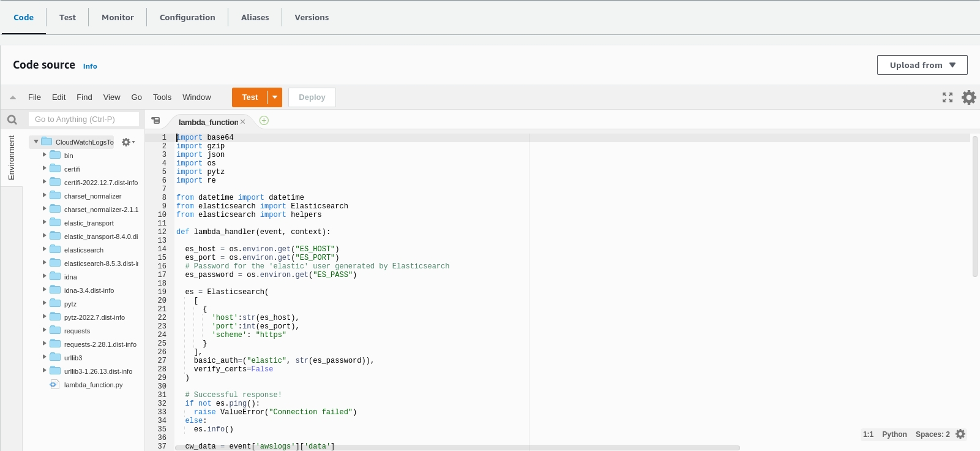This screenshot has width=980, height=451.
Task: Select the Code tab
Action: point(23,17)
